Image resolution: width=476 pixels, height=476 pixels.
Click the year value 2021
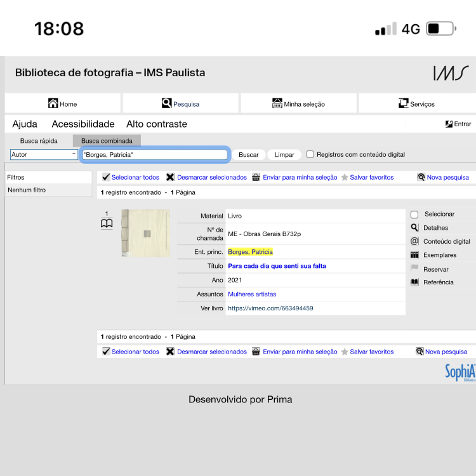(x=235, y=280)
